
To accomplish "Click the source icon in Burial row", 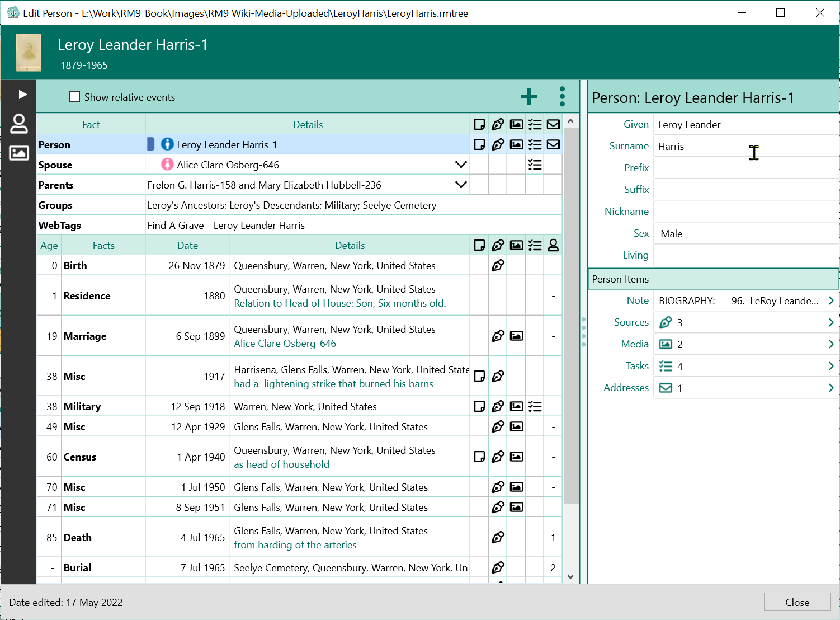I will coord(498,567).
